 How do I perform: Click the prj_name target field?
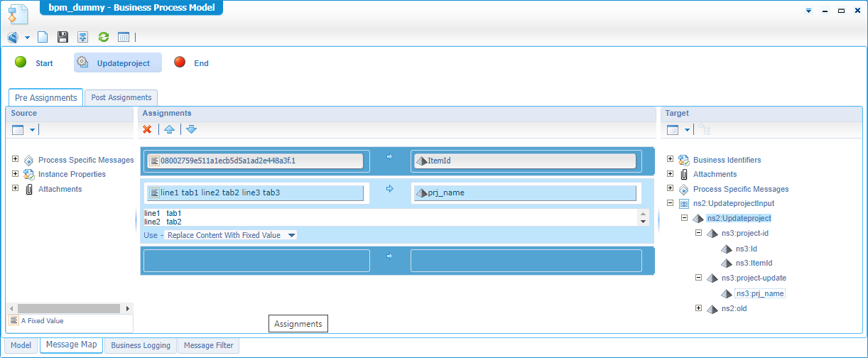tap(524, 192)
